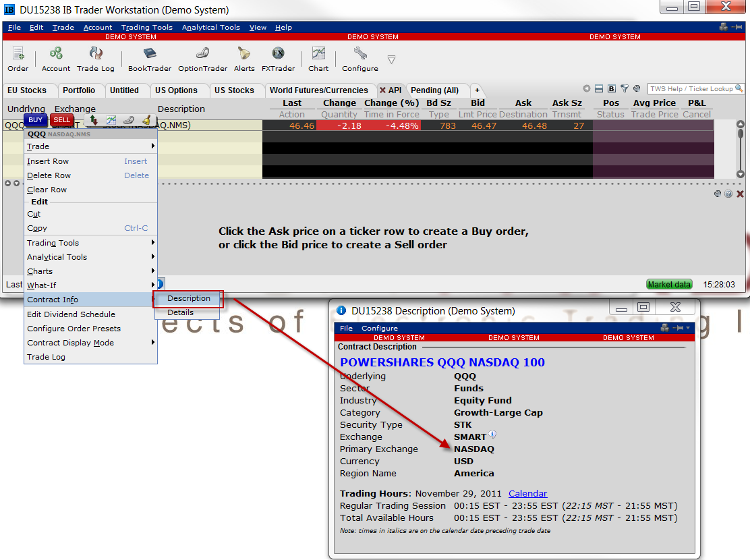Click the round back arrow icon

(586, 88)
